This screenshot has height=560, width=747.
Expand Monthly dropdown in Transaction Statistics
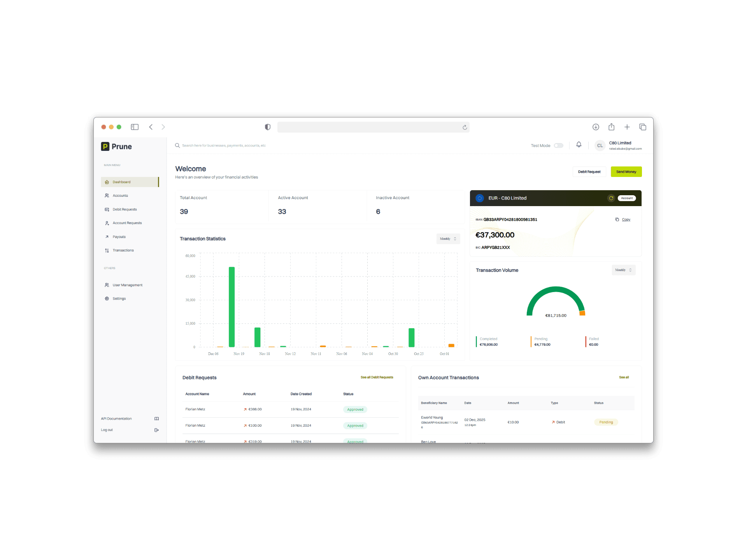pos(448,239)
